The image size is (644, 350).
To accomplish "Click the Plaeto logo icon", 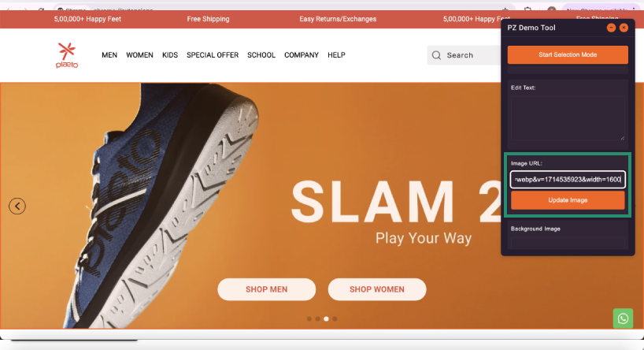I will point(67,54).
